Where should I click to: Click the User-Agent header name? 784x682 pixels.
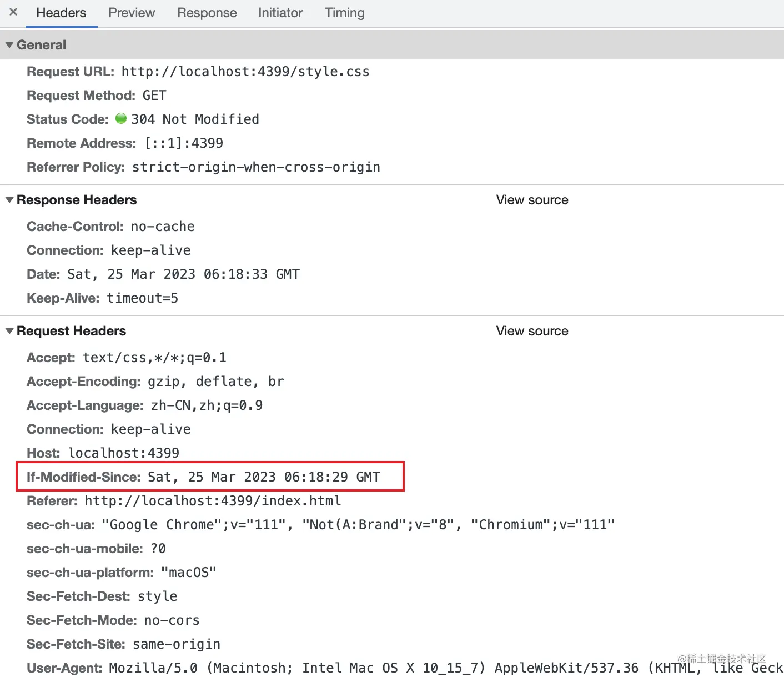(x=64, y=668)
